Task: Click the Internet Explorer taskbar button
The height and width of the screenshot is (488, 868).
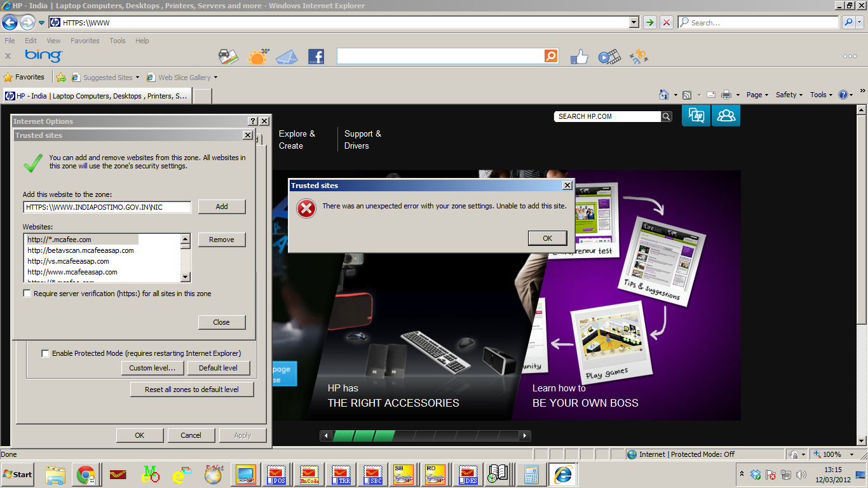Action: pos(563,475)
